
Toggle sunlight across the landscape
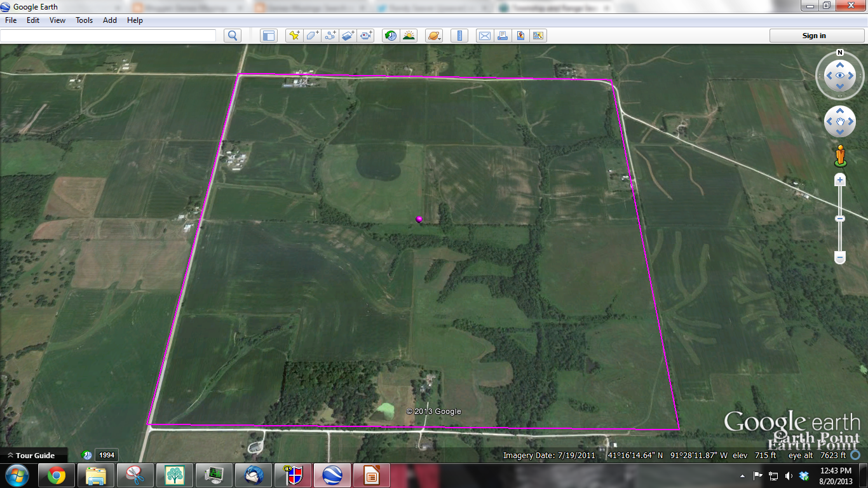pos(409,36)
